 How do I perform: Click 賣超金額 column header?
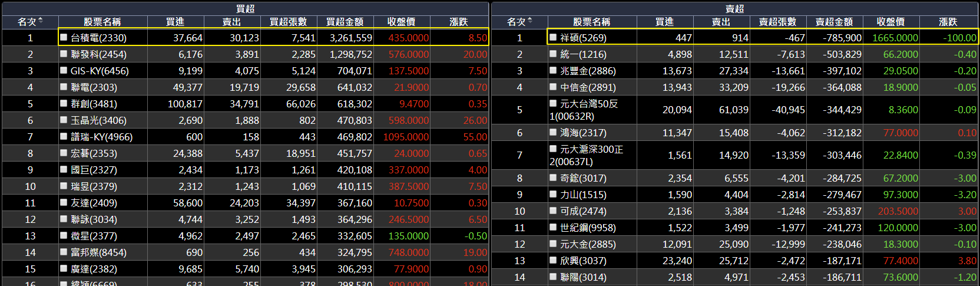click(834, 22)
